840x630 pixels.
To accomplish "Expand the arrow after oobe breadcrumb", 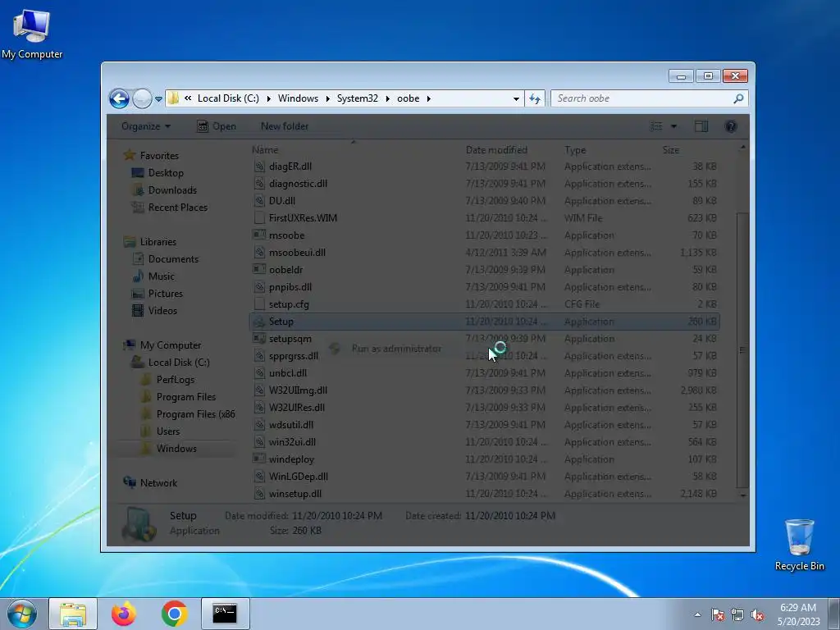I will click(428, 98).
